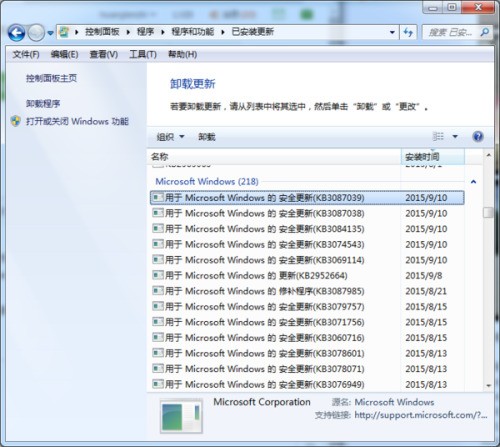
Task: Expand the view options dropdown arrow
Action: click(455, 136)
